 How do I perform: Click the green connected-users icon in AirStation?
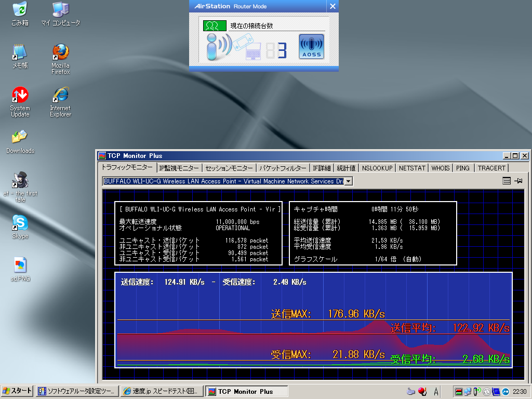click(x=215, y=26)
